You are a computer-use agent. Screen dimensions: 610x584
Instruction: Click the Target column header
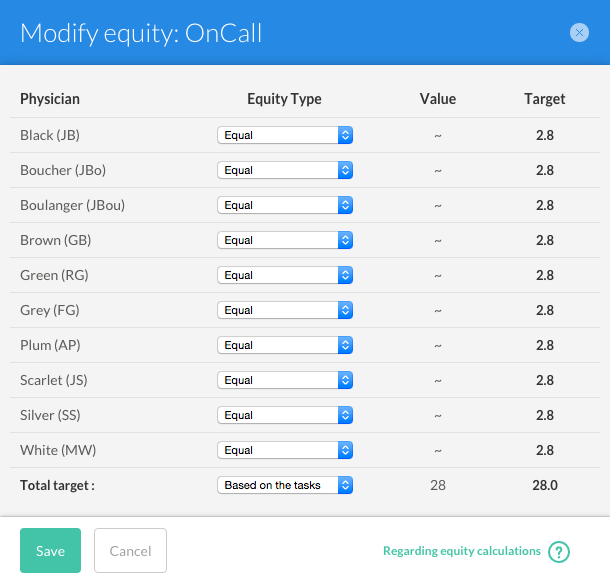click(545, 99)
